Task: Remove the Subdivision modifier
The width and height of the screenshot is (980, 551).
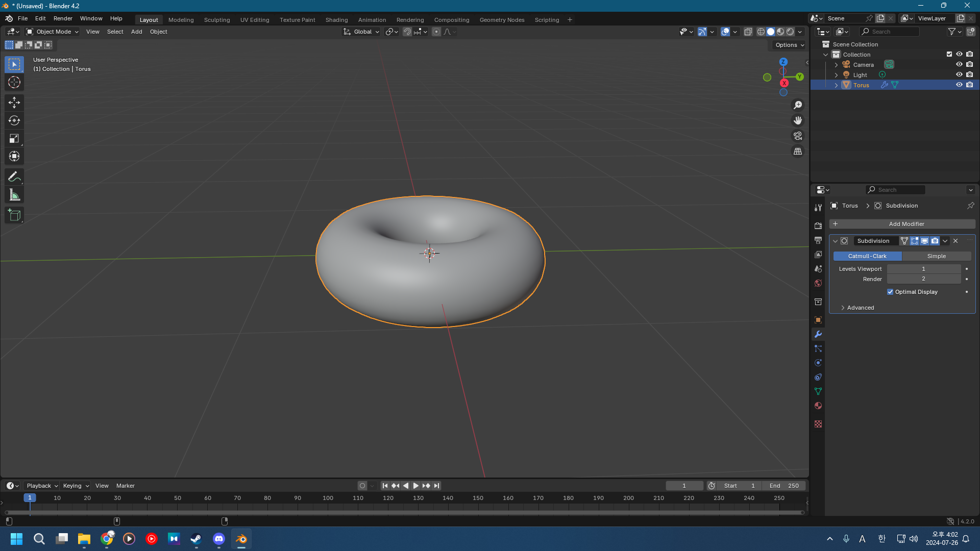Action: click(955, 241)
